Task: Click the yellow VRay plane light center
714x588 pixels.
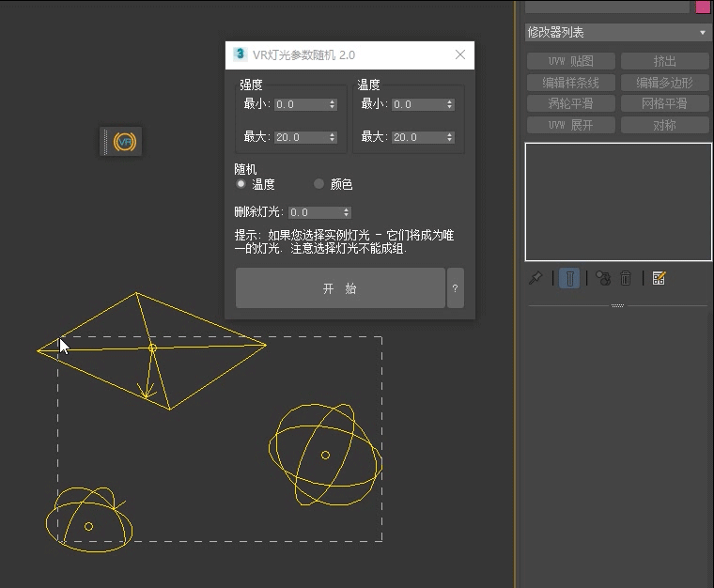Action: 152,348
